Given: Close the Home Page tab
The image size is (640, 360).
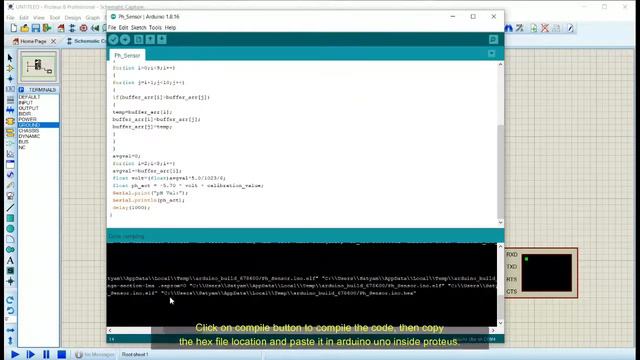Looking at the screenshot, I should pos(53,41).
